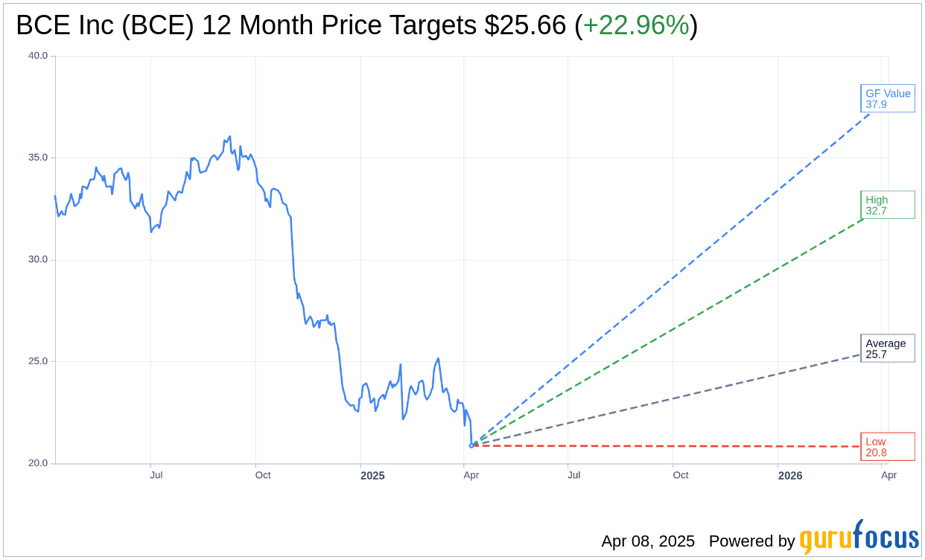This screenshot has width=925, height=560.
Task: Click the 2025 x-axis label
Action: [372, 475]
